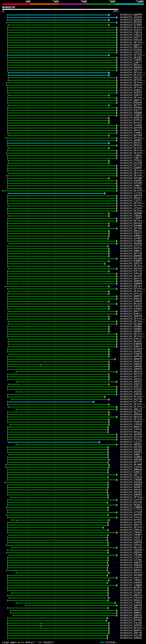
Task: Click UniRef100_Q4S138 hit label
Action: 131,77
